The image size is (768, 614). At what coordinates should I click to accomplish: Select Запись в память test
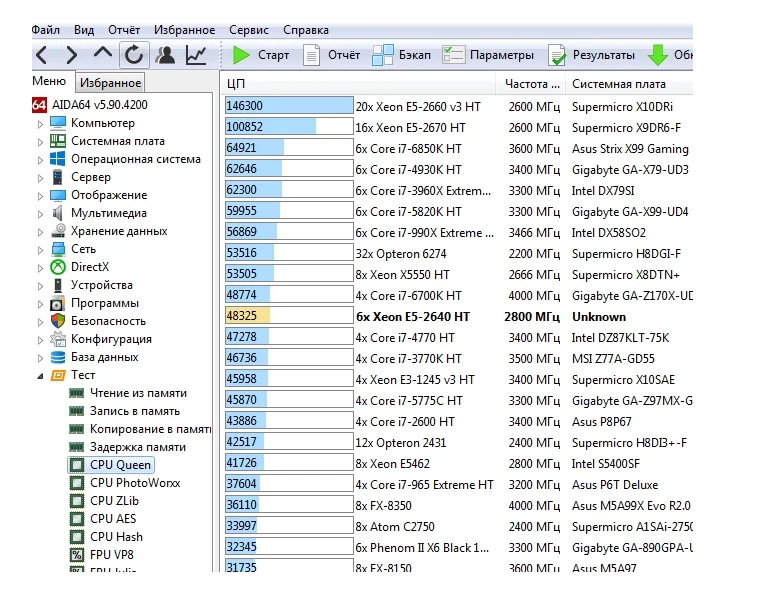click(x=135, y=411)
